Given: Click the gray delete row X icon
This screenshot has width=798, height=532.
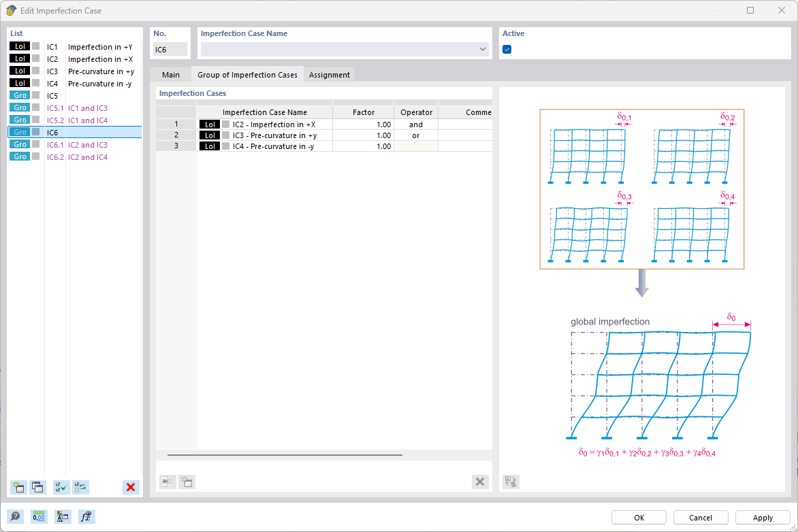Looking at the screenshot, I should click(x=480, y=482).
